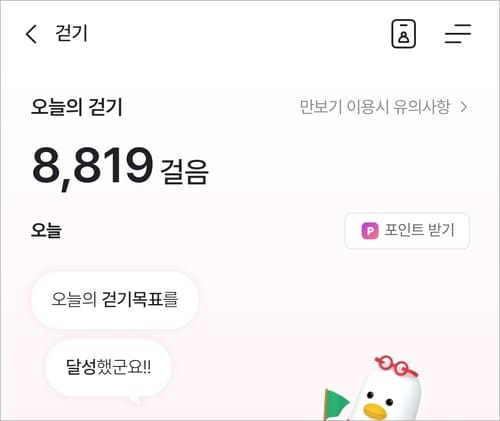
Task: Click the 오늘의 걷기목표를 speech bubble
Action: 115,300
